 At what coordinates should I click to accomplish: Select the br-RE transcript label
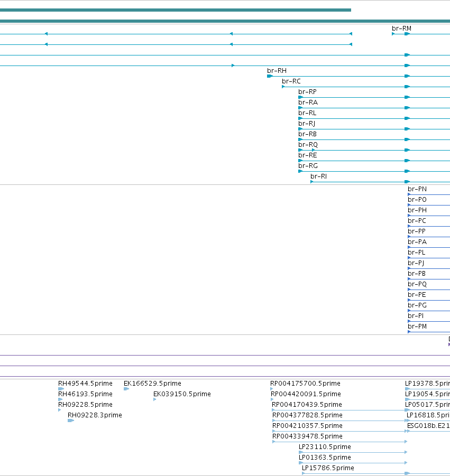point(308,155)
